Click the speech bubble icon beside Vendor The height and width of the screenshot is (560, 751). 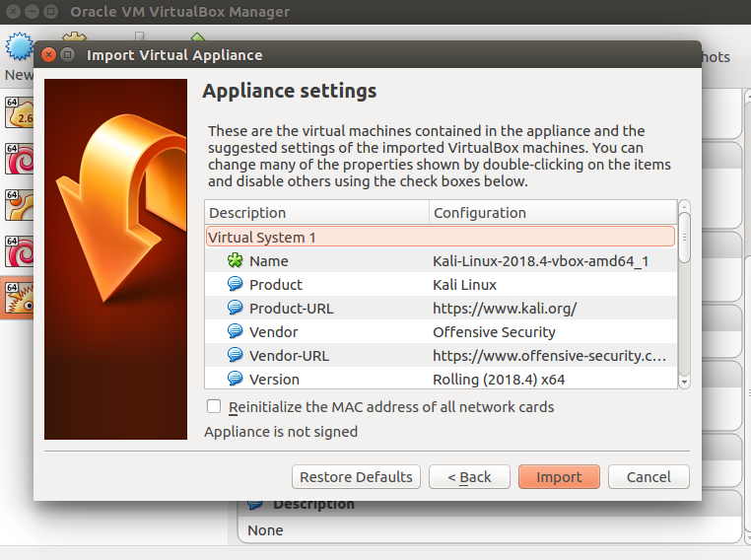[235, 331]
